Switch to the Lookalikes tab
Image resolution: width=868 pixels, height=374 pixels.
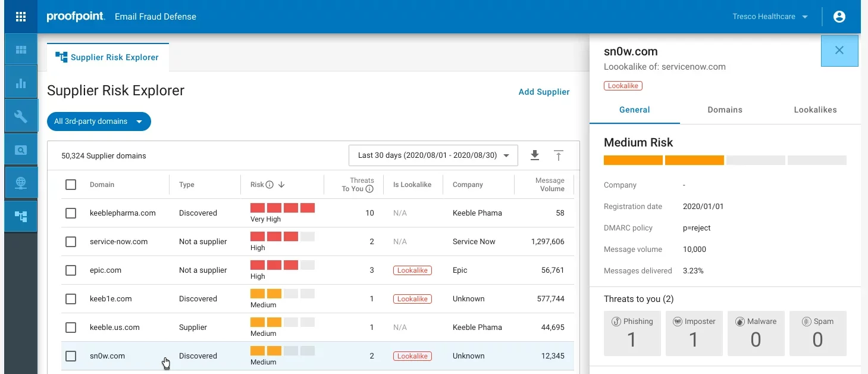click(x=815, y=110)
